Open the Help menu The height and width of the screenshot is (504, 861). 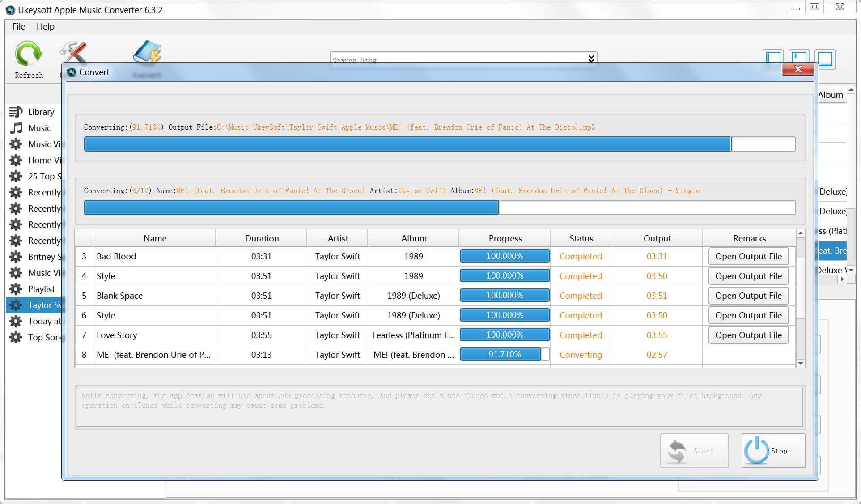(44, 26)
